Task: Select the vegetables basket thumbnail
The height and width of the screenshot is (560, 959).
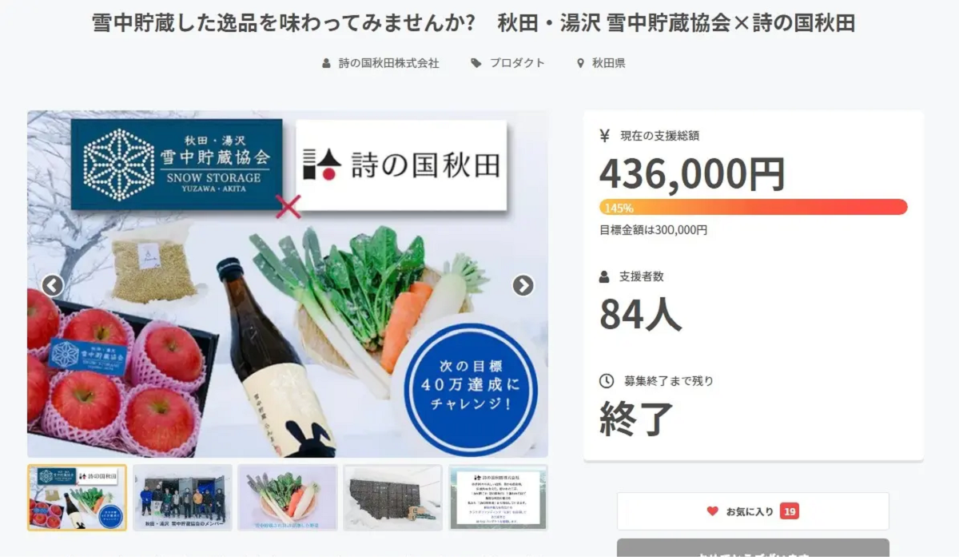Action: pos(288,498)
